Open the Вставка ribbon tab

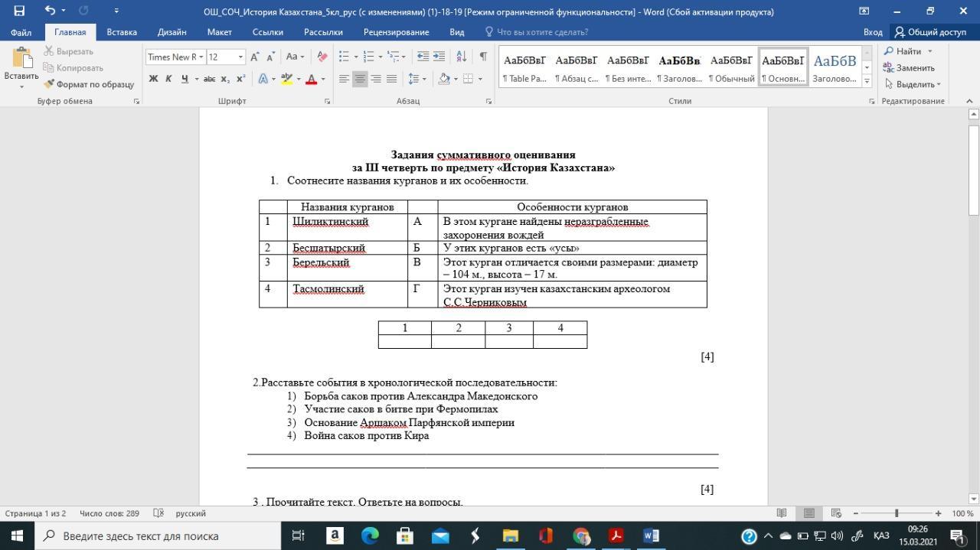(122, 32)
